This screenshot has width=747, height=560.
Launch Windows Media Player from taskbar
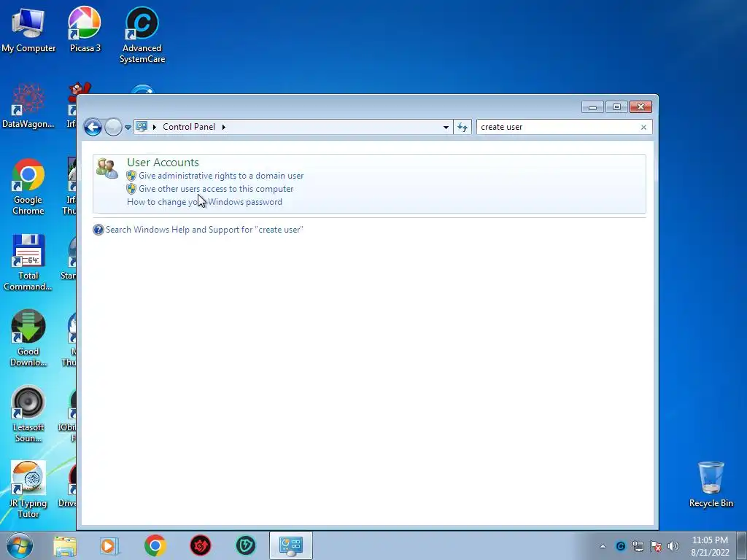(109, 545)
